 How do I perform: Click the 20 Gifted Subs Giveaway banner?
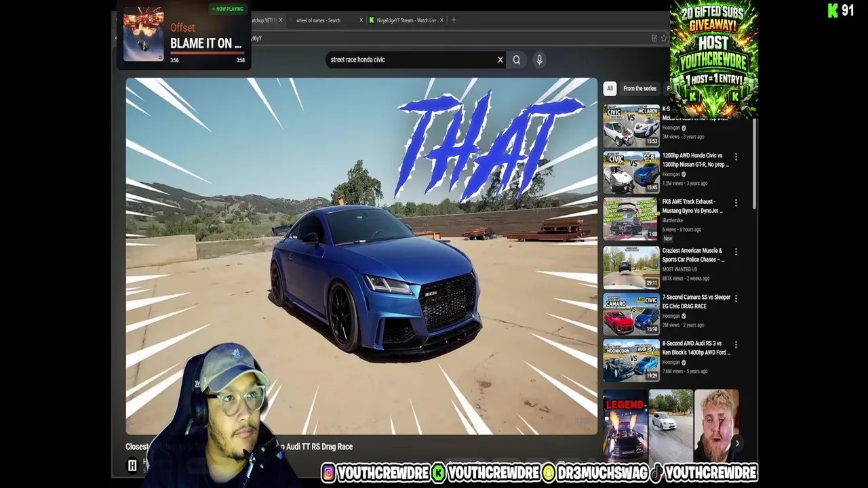(x=713, y=60)
